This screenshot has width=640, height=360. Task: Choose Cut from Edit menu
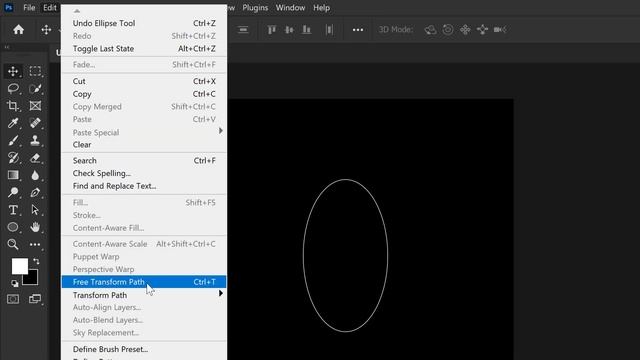(x=144, y=81)
